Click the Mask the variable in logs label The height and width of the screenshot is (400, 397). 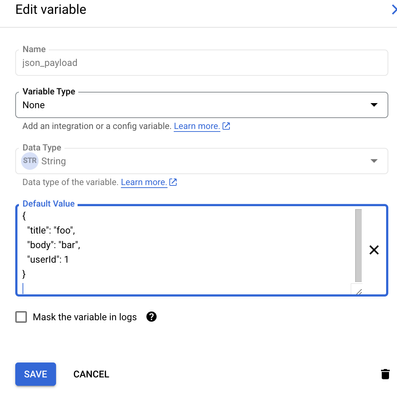click(85, 317)
